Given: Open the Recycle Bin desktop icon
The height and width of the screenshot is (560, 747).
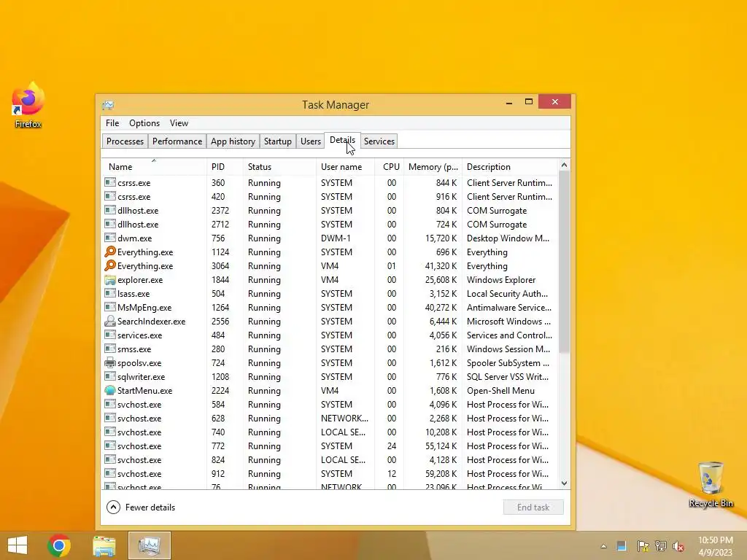Looking at the screenshot, I should pyautogui.click(x=711, y=485).
